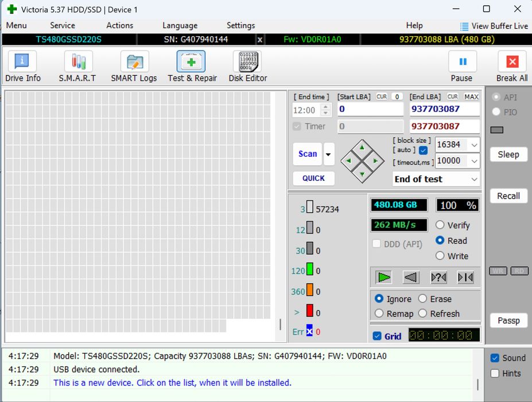The image size is (532, 402).
Task: Click the reverse scan arrow button
Action: tap(411, 277)
